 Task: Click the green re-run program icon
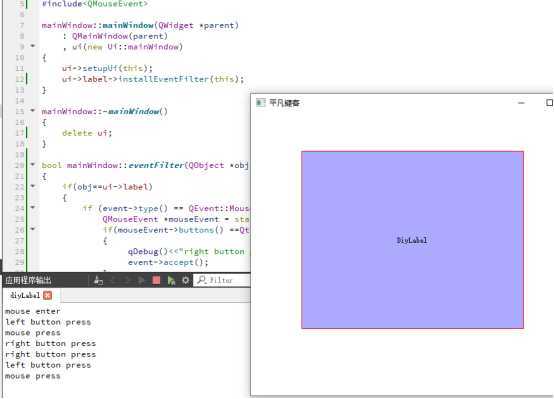pyautogui.click(x=171, y=281)
